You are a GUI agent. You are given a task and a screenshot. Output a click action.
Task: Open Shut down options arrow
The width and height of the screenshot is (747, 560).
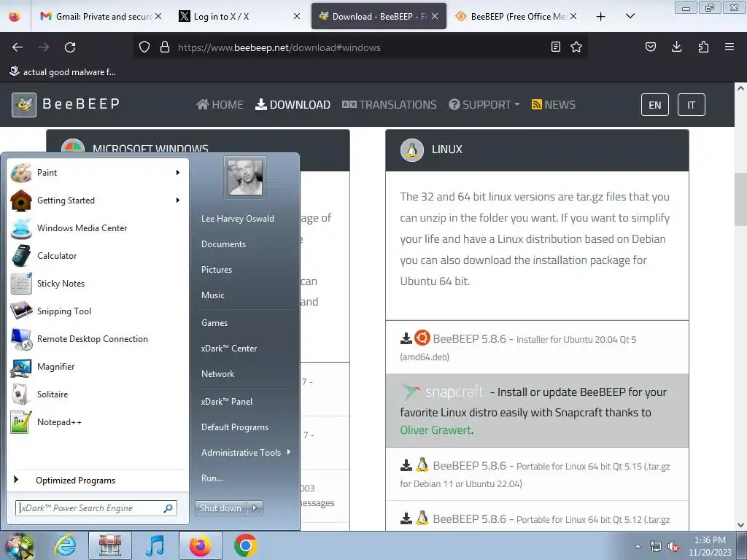[x=255, y=508]
